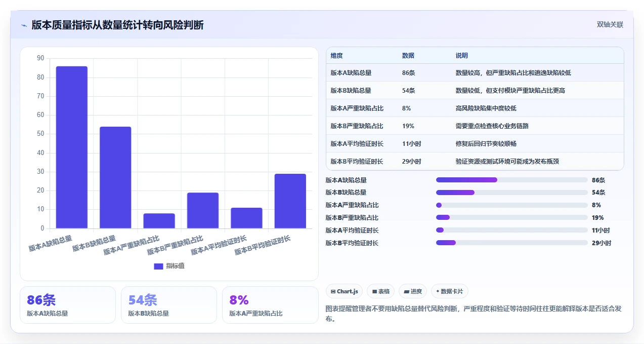Viewport: 644px width, 344px height.
Task: Click the 版本A缺陷总量 bar in chart
Action: pyautogui.click(x=71, y=147)
